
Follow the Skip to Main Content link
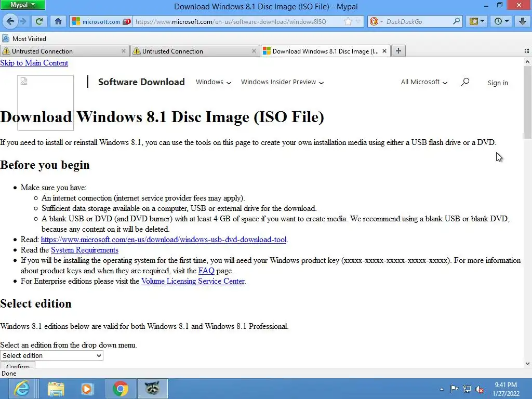[34, 63]
